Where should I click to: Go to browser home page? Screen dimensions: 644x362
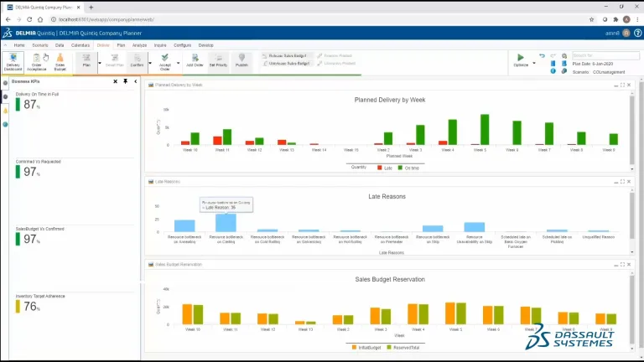(40, 19)
